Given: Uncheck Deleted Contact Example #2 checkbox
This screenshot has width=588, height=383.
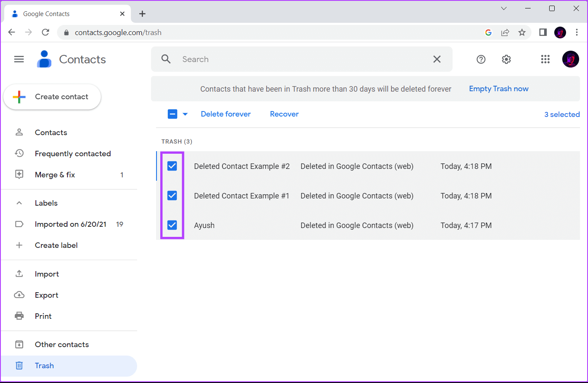Looking at the screenshot, I should [x=172, y=166].
